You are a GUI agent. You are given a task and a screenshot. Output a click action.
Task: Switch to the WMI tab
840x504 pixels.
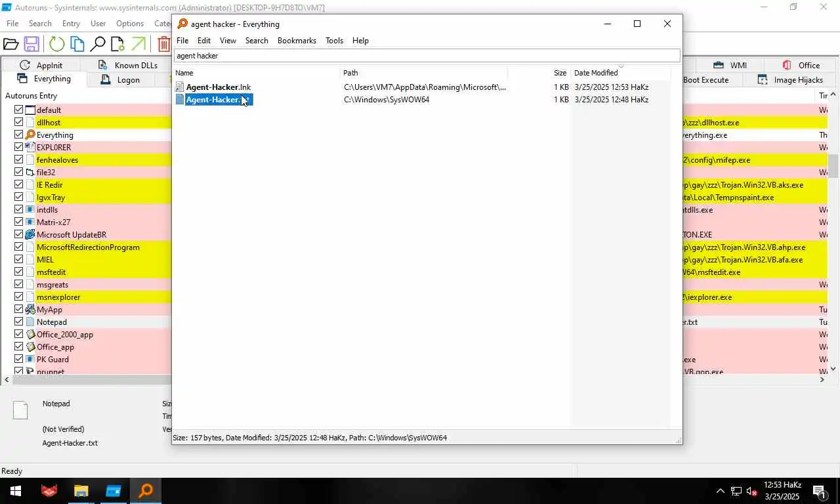coord(730,65)
